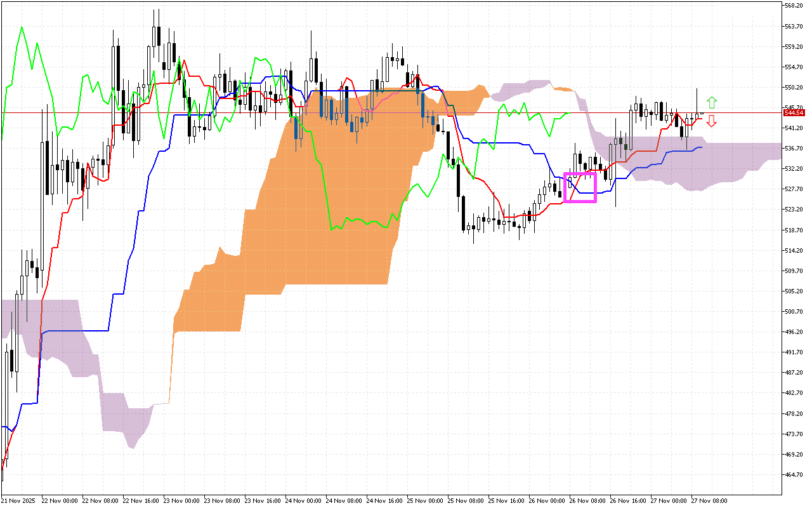The width and height of the screenshot is (812, 508).
Task: Select the 500.70 price level label
Action: [x=794, y=311]
